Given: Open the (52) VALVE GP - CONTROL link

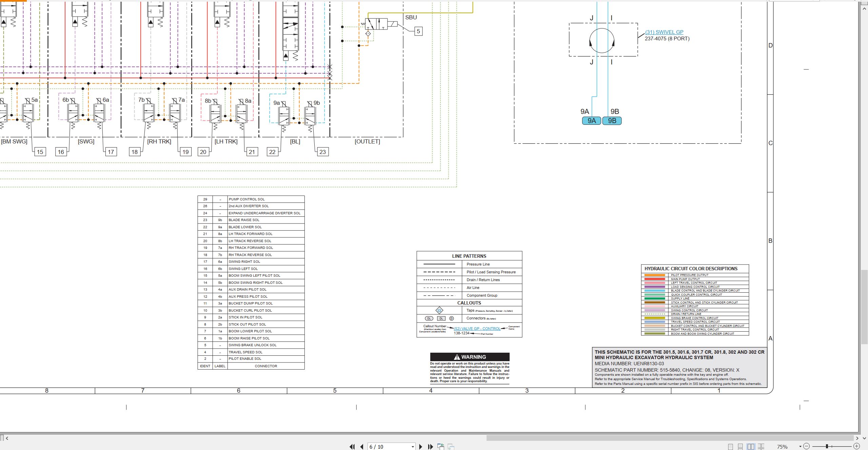Looking at the screenshot, I should pyautogui.click(x=477, y=329).
